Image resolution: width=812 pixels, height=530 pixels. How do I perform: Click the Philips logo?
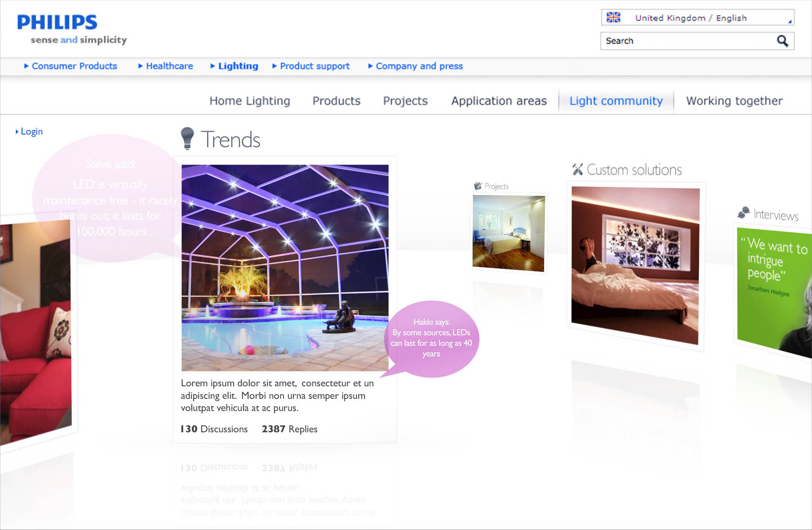[x=57, y=23]
